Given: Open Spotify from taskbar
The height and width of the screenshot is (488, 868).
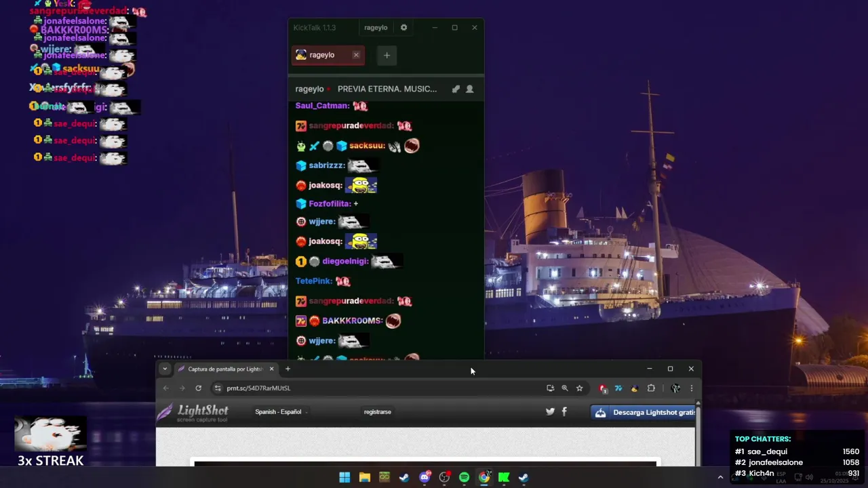Looking at the screenshot, I should coord(464,478).
